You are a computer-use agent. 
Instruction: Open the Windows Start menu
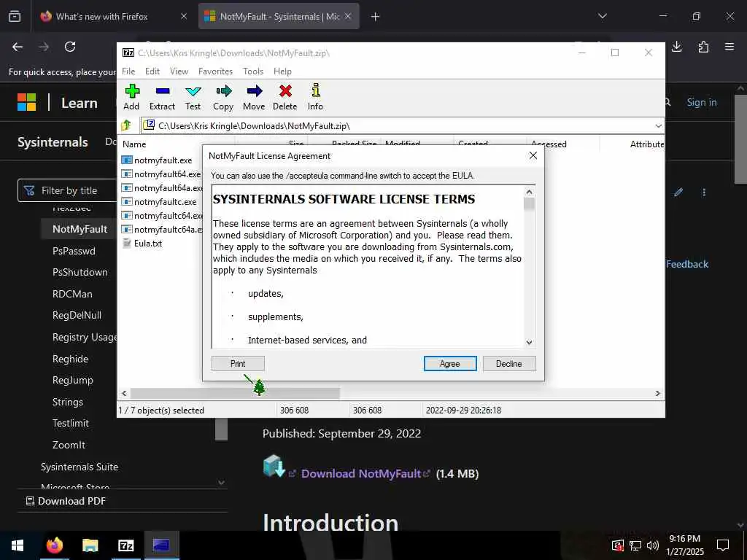coord(18,545)
